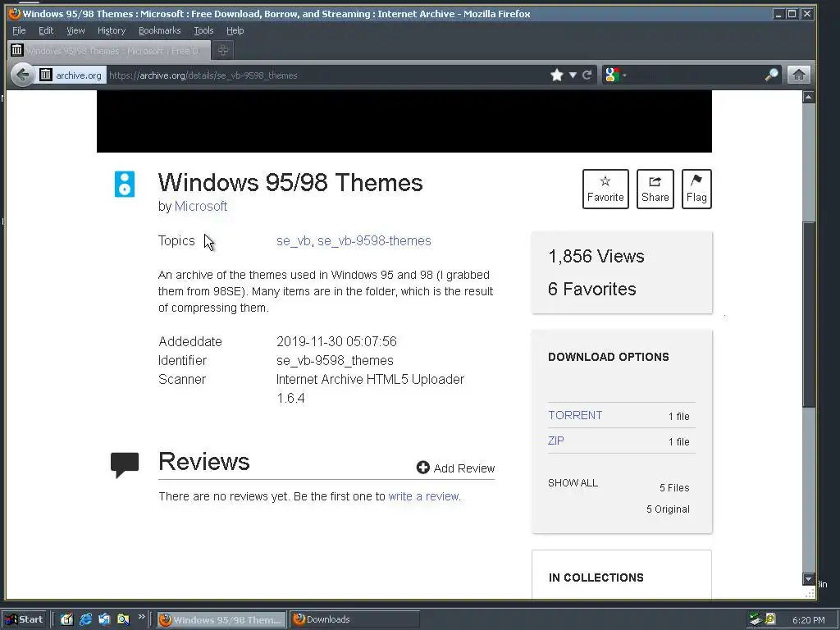Image resolution: width=840 pixels, height=630 pixels.
Task: Click the URL address field
Action: [x=326, y=75]
